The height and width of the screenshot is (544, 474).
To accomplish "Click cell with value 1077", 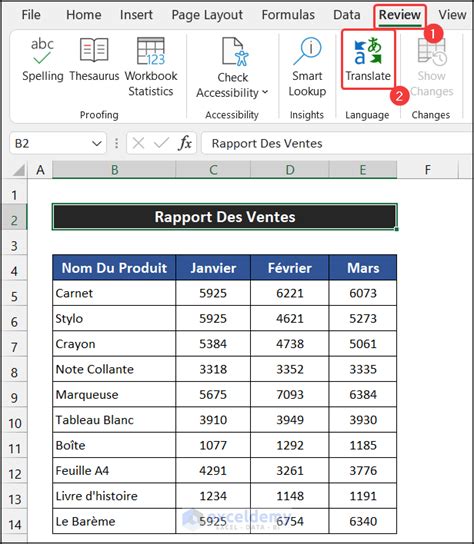I will coord(213,445).
